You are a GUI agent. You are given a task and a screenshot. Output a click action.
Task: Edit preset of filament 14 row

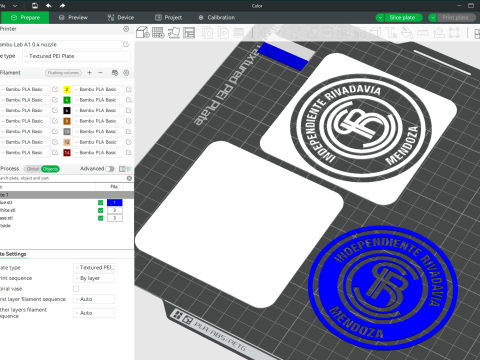coord(129,153)
